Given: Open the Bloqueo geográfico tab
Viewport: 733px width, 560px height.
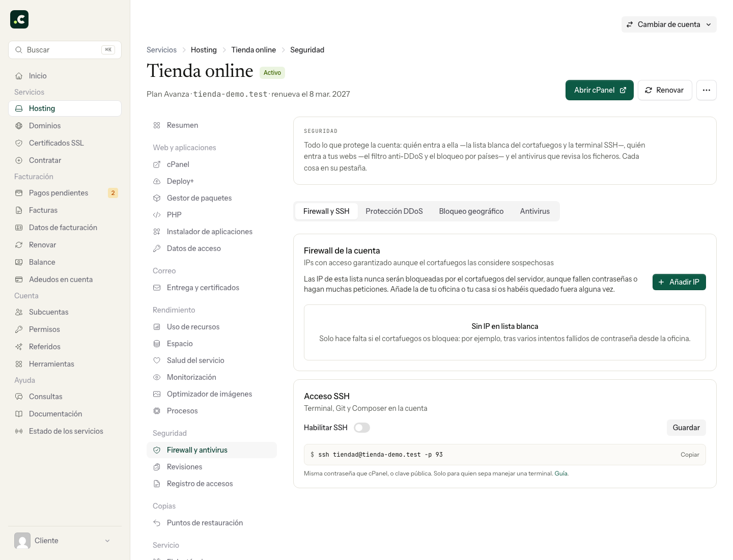Looking at the screenshot, I should pyautogui.click(x=471, y=211).
